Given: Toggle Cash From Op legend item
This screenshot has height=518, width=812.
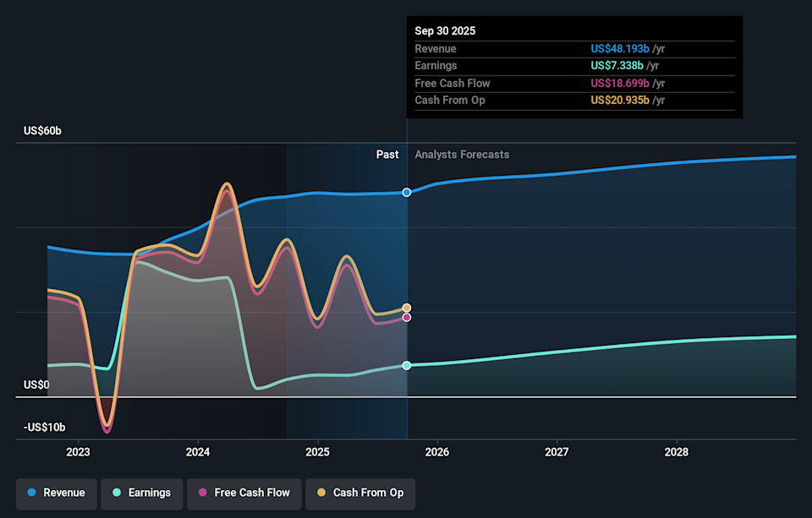Looking at the screenshot, I should 359,493.
